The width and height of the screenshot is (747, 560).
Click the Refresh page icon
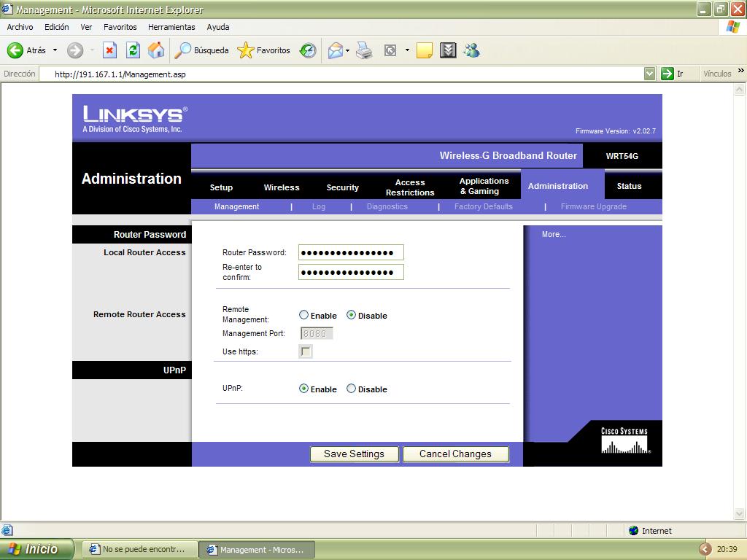click(x=133, y=50)
